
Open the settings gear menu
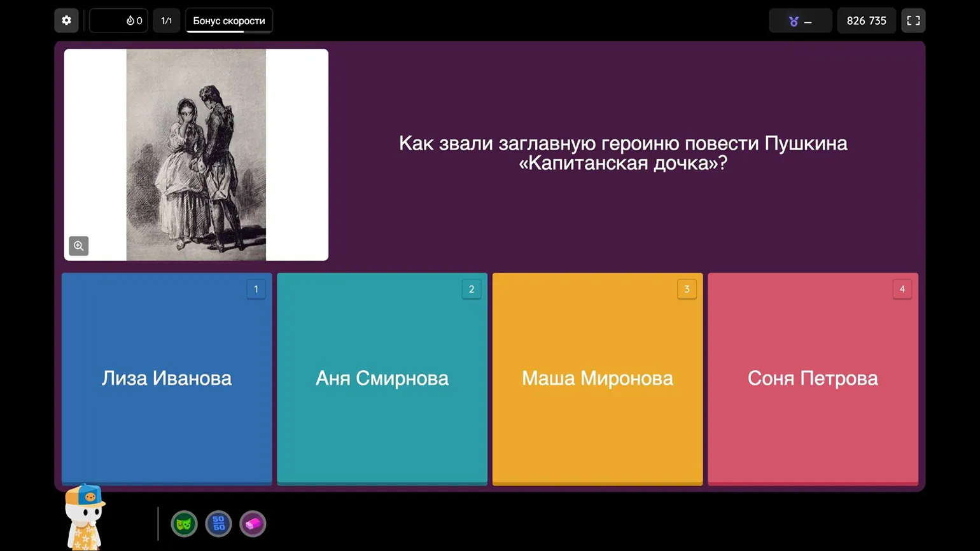[66, 20]
